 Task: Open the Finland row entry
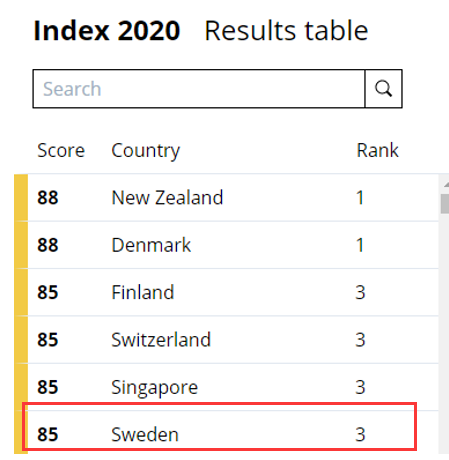click(233, 292)
